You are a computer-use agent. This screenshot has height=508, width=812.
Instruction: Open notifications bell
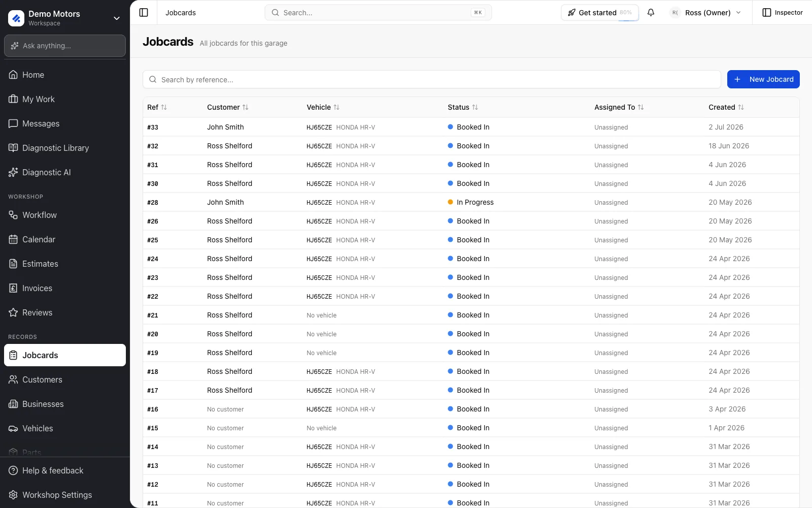[x=651, y=13]
